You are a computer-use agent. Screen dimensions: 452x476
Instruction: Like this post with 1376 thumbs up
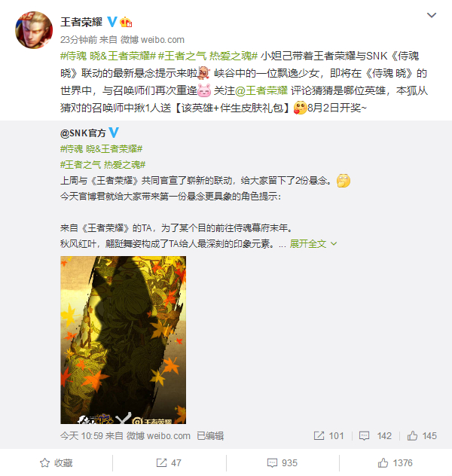click(395, 463)
